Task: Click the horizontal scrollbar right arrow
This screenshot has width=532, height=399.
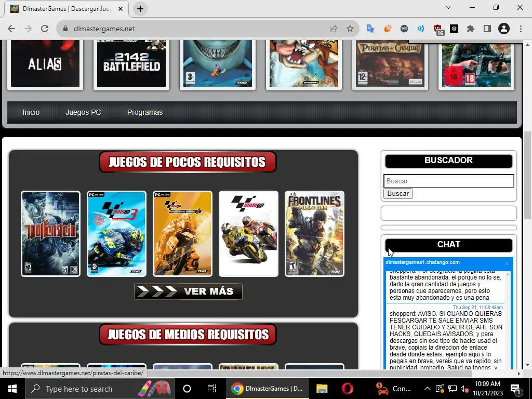Action: tap(518, 374)
